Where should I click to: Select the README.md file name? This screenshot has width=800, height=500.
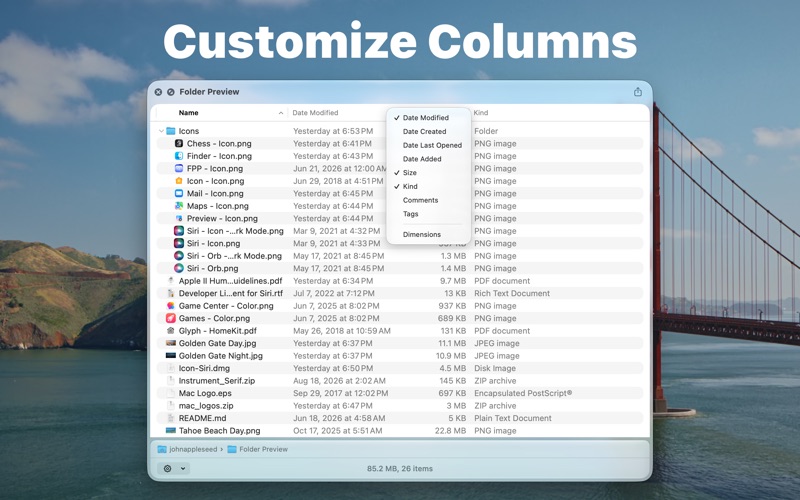pos(203,418)
